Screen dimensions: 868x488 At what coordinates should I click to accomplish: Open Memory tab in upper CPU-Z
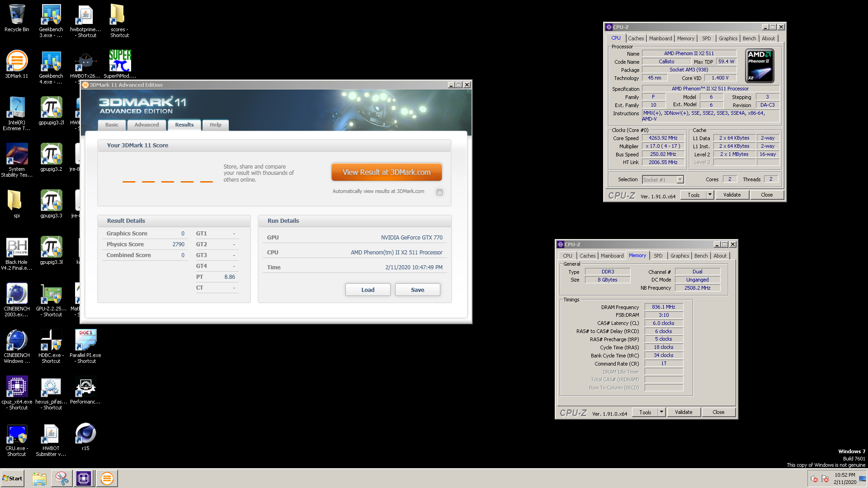685,38
